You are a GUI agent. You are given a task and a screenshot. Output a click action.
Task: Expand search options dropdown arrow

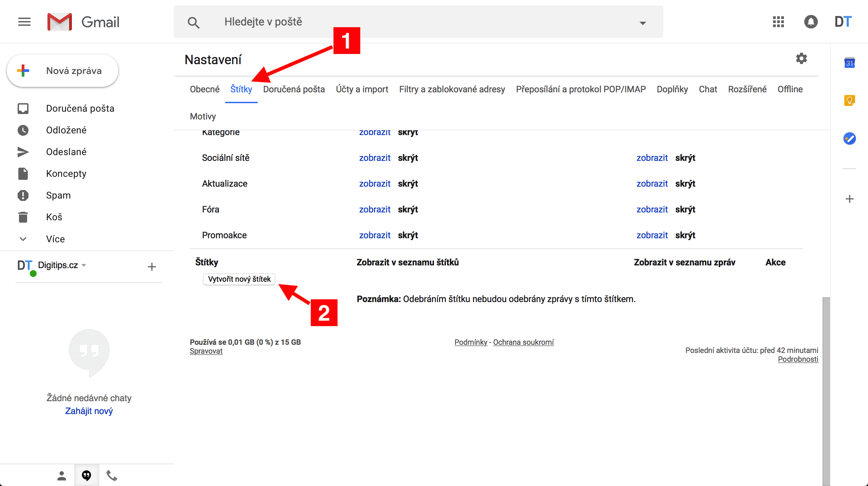[643, 23]
